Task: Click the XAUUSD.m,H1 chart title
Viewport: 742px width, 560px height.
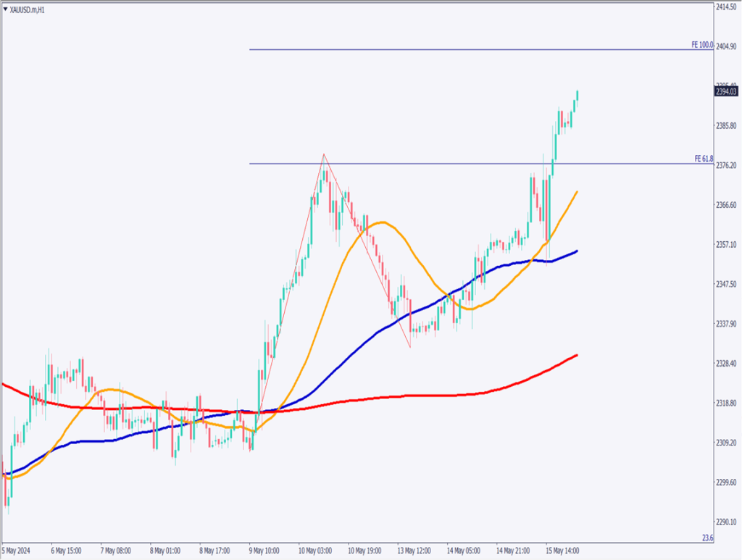Action: click(x=28, y=9)
